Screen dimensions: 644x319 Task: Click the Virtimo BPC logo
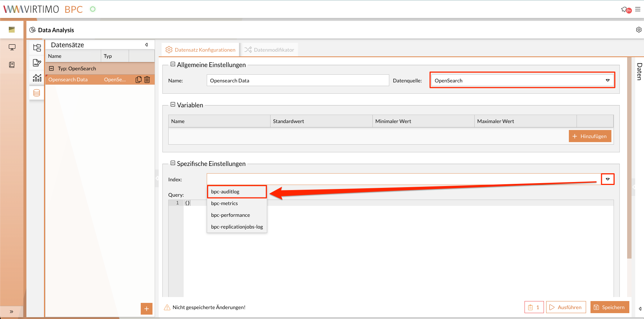click(x=43, y=9)
